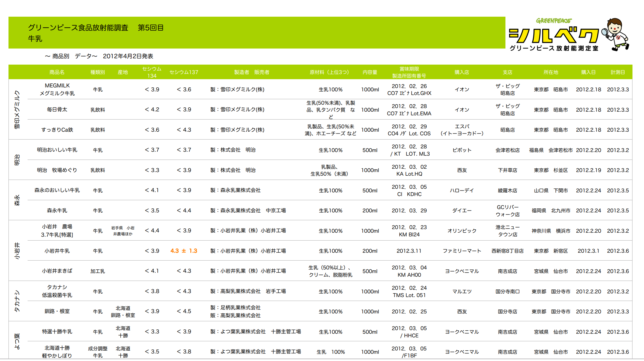Click the 計測日 column header
The image size is (644, 361).
(x=618, y=72)
